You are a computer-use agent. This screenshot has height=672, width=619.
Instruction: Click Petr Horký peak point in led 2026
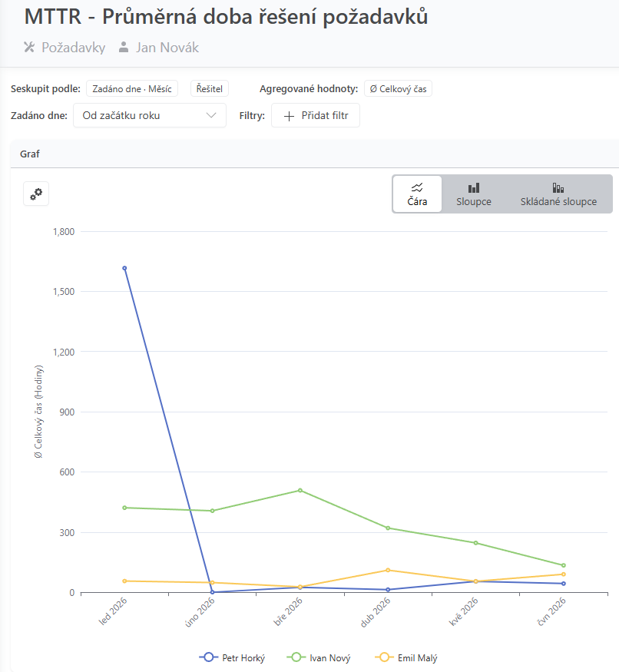[124, 268]
